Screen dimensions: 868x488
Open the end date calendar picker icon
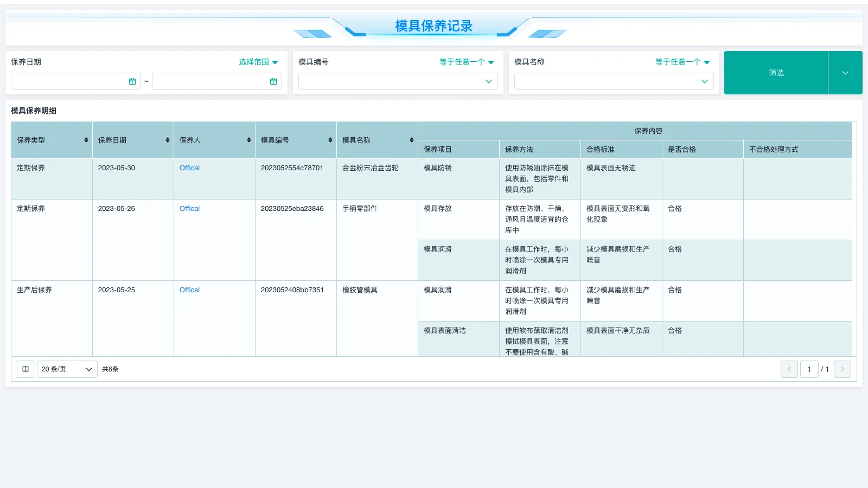pos(273,81)
